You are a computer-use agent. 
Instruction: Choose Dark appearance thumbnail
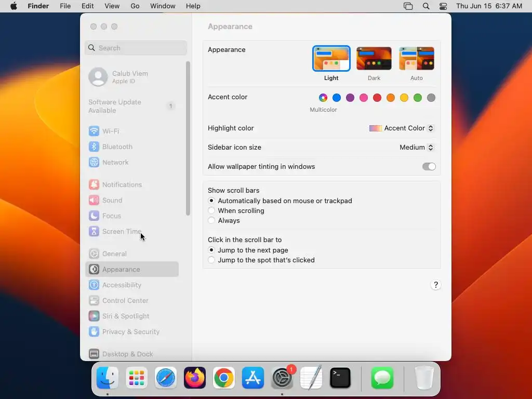point(374,58)
